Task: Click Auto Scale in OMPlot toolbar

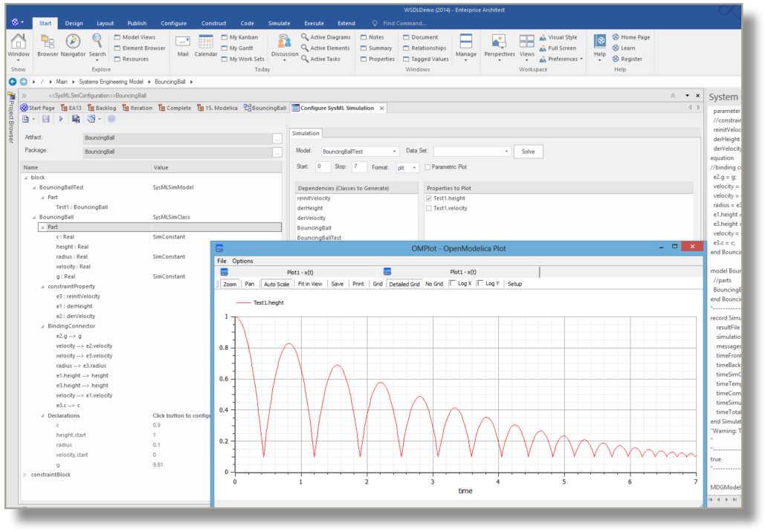Action: [277, 283]
